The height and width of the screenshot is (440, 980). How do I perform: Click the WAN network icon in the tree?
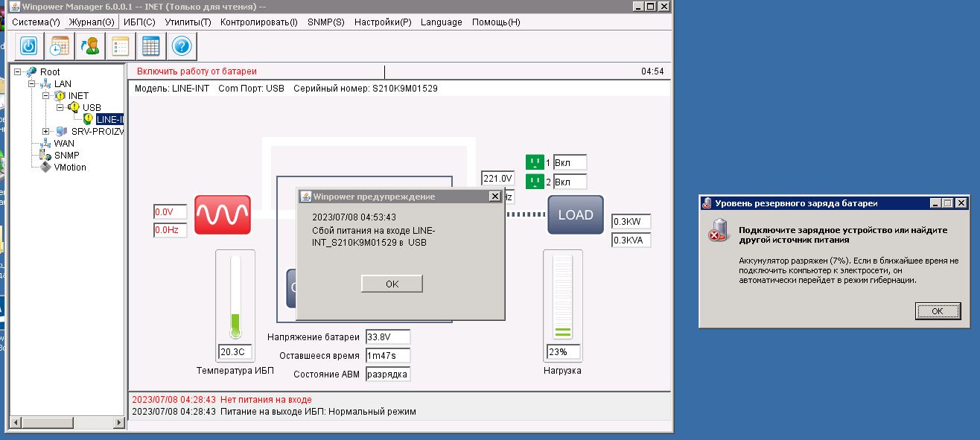click(x=45, y=144)
